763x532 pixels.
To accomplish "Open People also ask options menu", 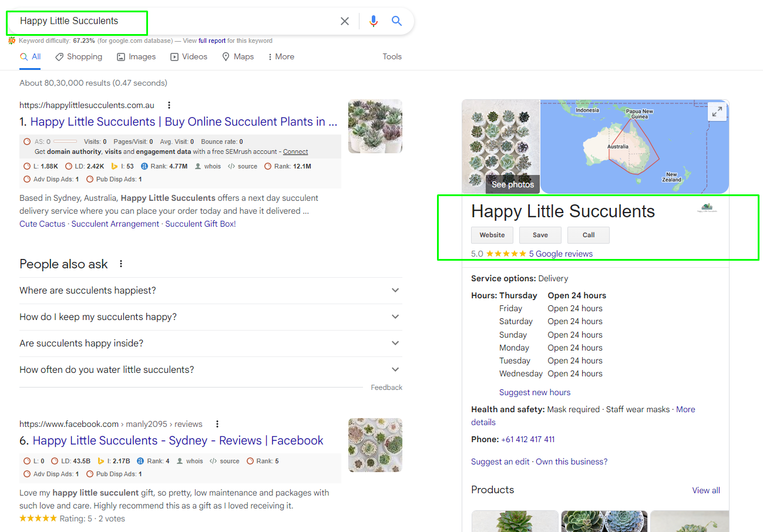I will click(x=121, y=264).
